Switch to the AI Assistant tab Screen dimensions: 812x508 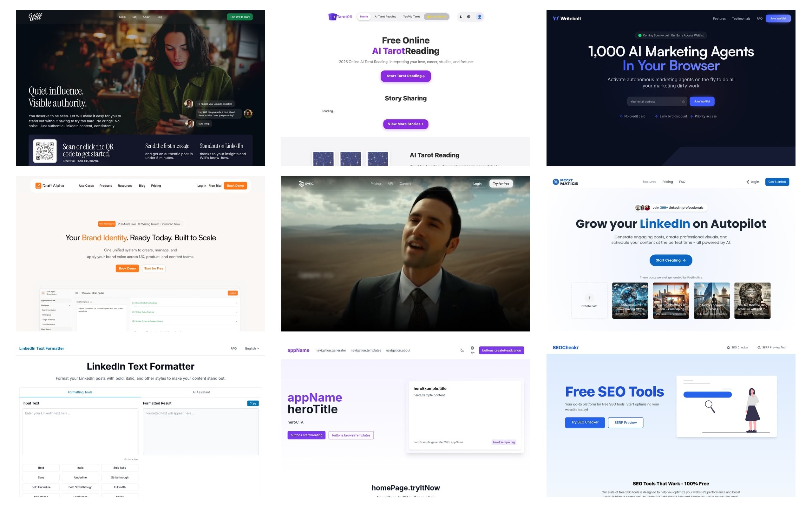(x=201, y=392)
